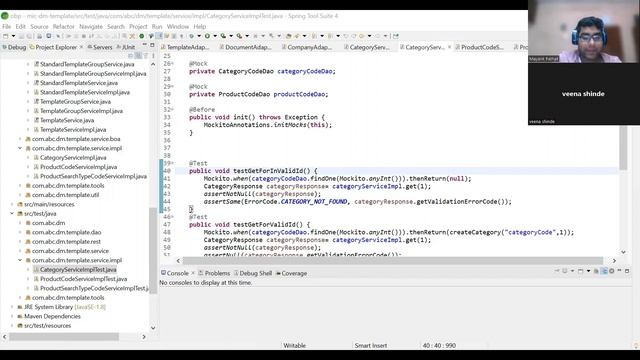Click the New file toolbar icon
The width and height of the screenshot is (640, 360).
coord(5,36)
